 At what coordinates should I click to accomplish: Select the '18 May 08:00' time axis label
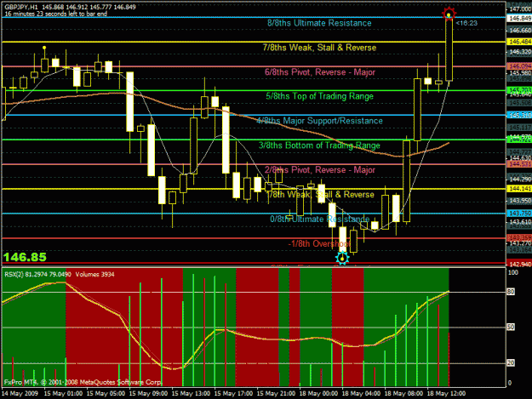coord(403,394)
